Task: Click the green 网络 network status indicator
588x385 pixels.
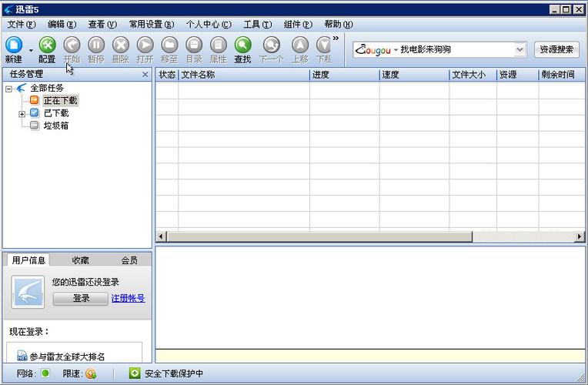Action: [45, 373]
